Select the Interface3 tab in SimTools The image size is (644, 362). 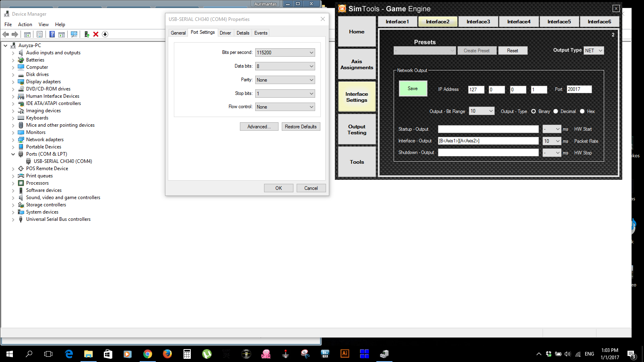click(x=478, y=22)
